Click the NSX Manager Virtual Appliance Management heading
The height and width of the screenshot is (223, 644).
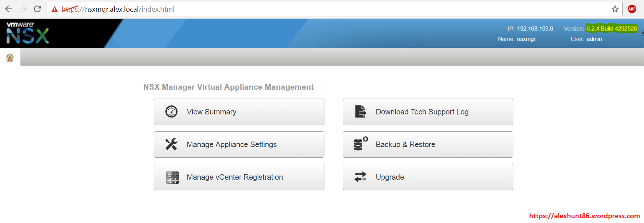pyautogui.click(x=228, y=87)
